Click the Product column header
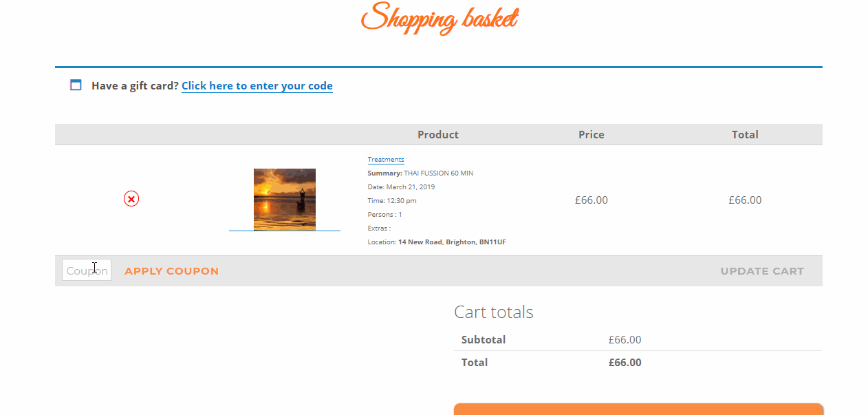Image resolution: width=868 pixels, height=415 pixels. pos(438,135)
